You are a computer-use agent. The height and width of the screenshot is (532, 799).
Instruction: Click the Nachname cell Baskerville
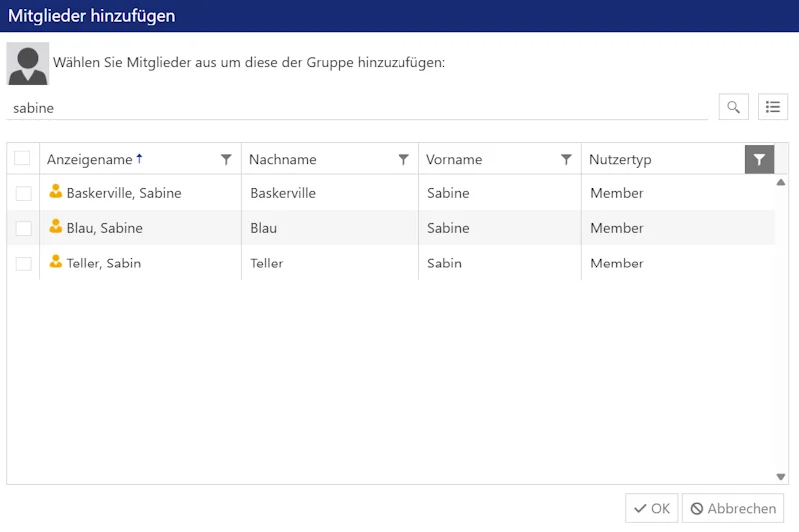click(x=283, y=193)
